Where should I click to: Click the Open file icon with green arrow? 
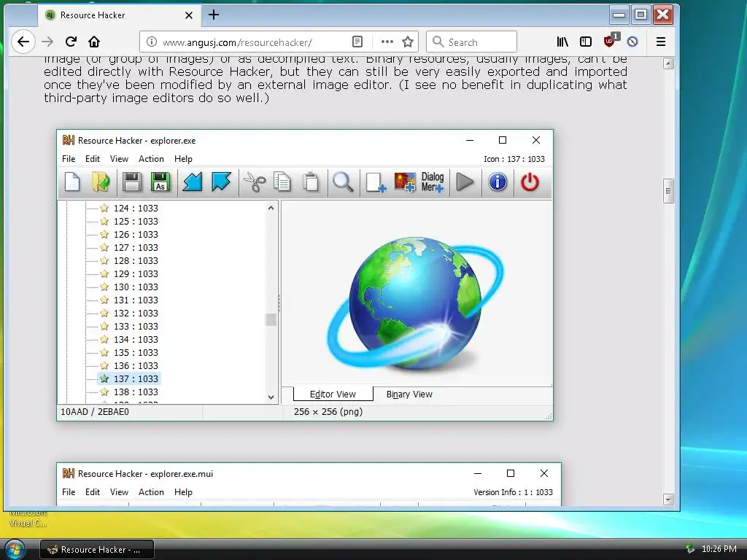[x=101, y=182]
